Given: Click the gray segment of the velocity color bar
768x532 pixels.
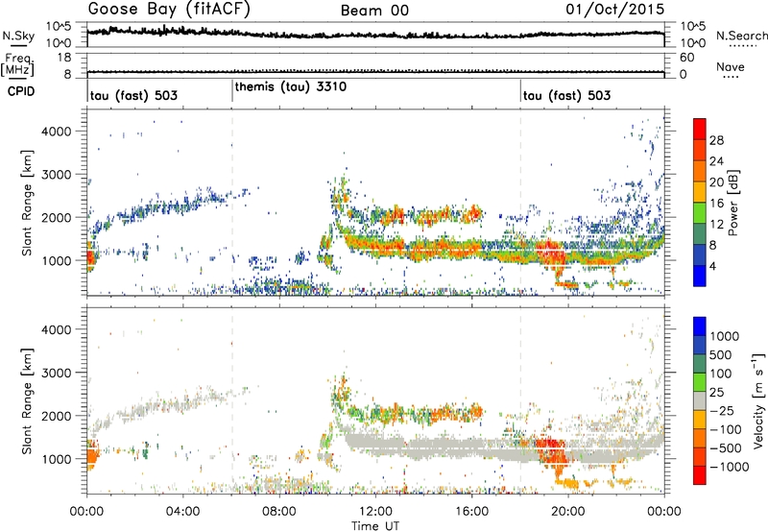Looking at the screenshot, I should click(700, 400).
